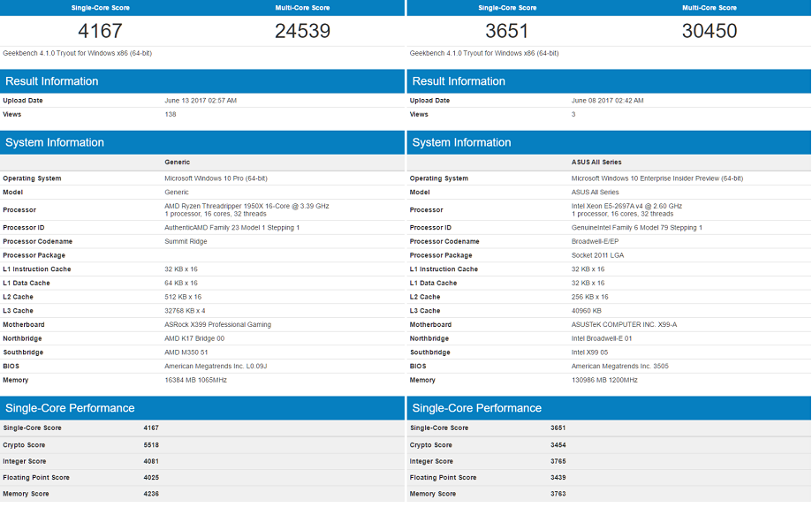Click the ASUS All Series column header
This screenshot has width=812, height=530.
[x=596, y=162]
